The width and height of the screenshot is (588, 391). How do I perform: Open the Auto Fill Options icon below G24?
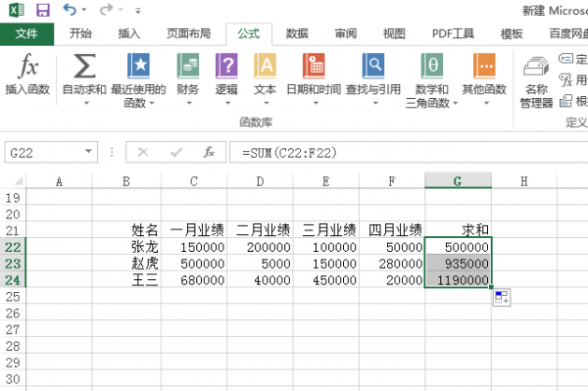pyautogui.click(x=502, y=297)
